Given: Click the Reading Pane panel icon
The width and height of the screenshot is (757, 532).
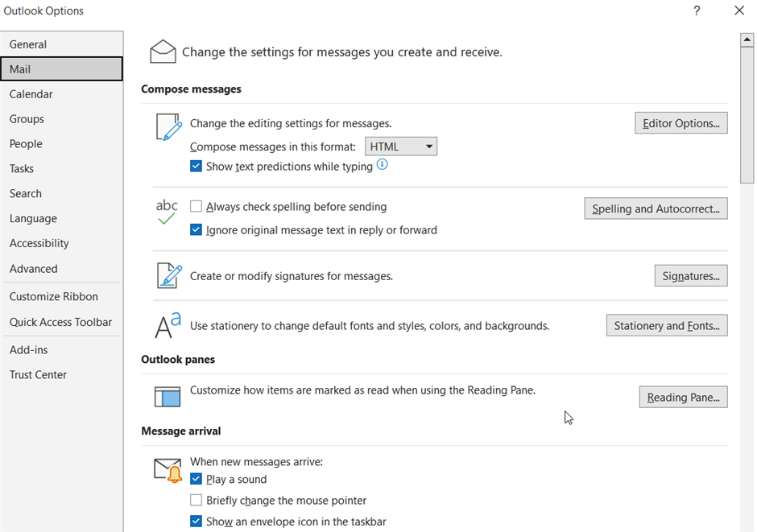Looking at the screenshot, I should [167, 395].
